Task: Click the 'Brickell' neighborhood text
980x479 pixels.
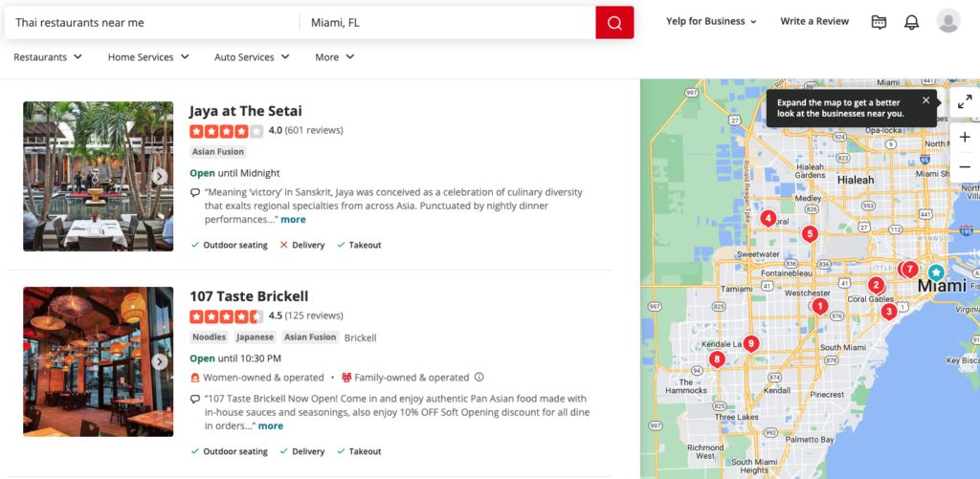Action: click(361, 337)
